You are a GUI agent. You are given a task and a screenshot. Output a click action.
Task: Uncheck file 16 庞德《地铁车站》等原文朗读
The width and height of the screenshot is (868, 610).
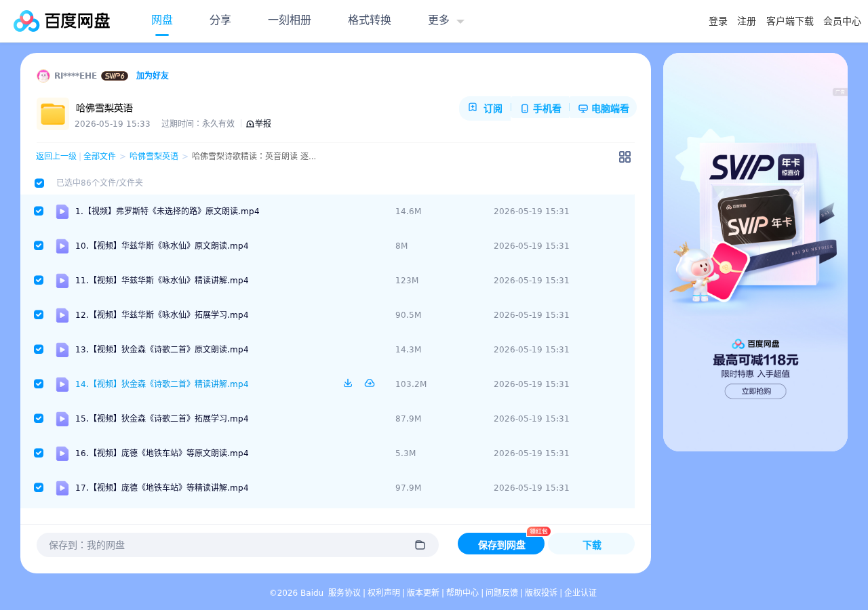click(39, 453)
